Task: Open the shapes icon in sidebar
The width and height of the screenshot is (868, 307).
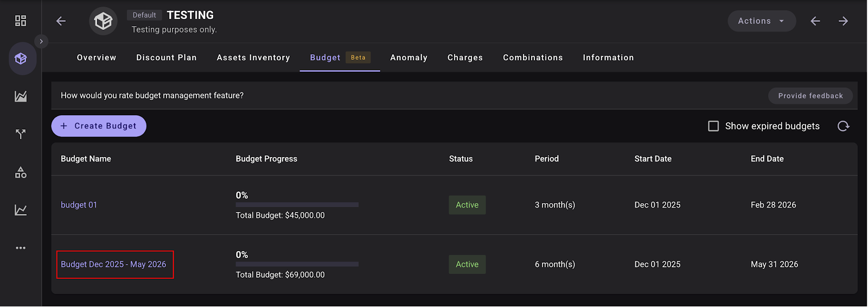Action: point(21,173)
